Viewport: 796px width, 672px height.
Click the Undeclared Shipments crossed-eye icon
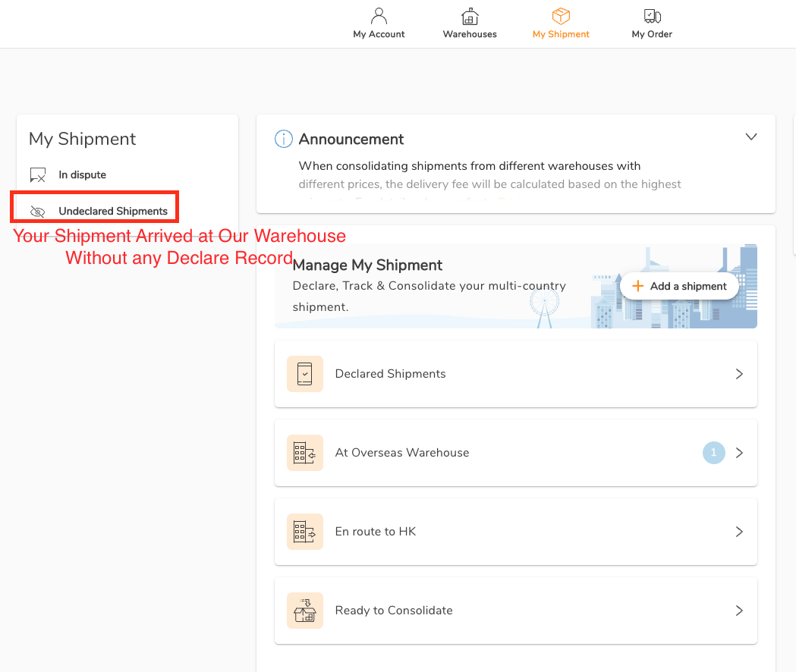38,212
